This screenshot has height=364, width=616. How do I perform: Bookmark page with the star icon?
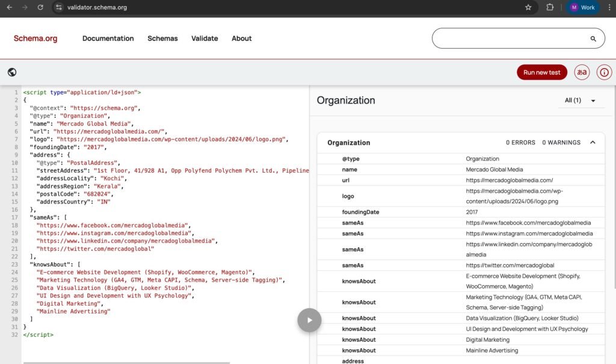click(x=528, y=7)
